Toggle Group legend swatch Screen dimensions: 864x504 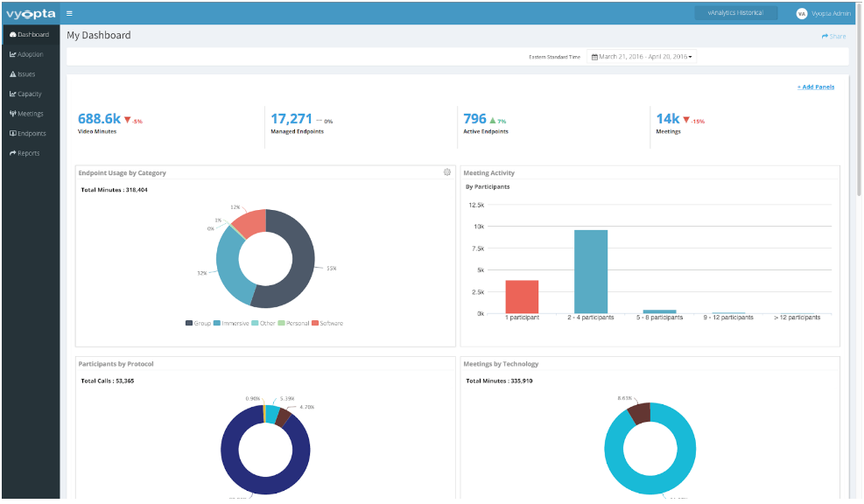tap(189, 324)
